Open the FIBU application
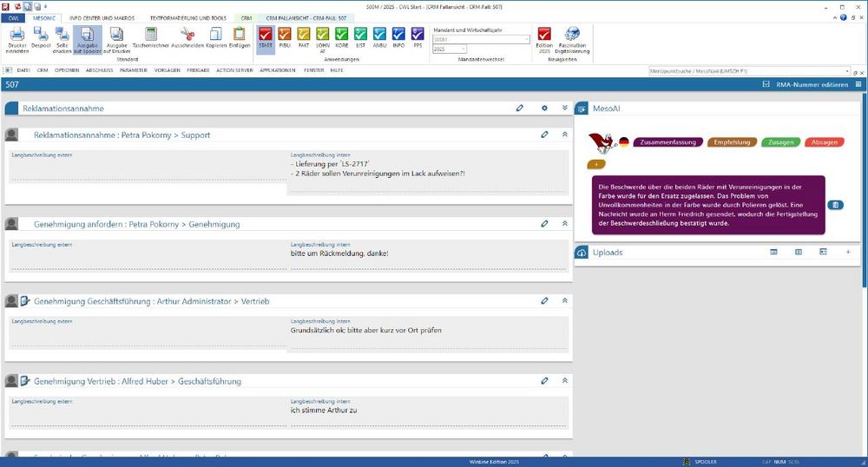 pyautogui.click(x=285, y=36)
